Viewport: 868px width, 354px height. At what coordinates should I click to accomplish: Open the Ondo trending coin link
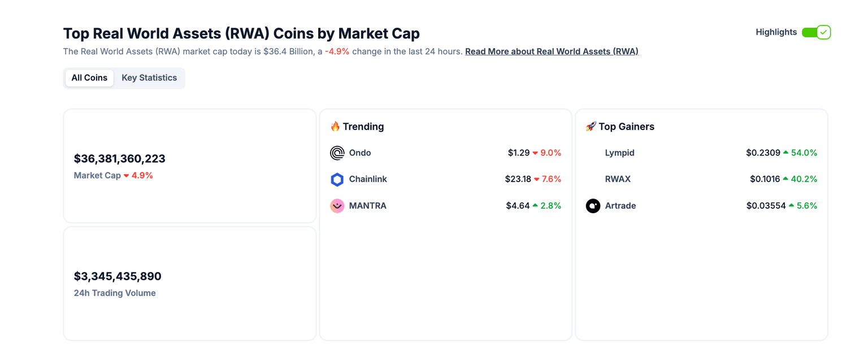click(360, 153)
